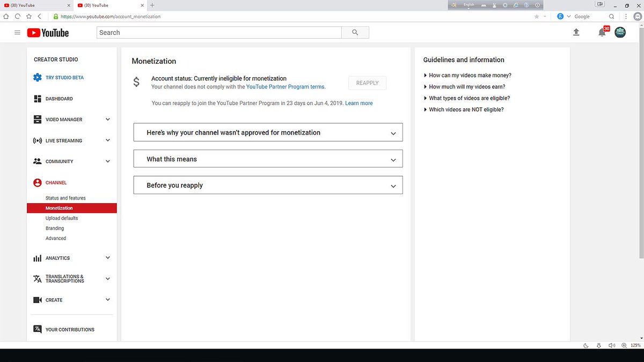Click the Try Studio Beta gear icon
Screen dimensions: 644x362
coord(37,78)
